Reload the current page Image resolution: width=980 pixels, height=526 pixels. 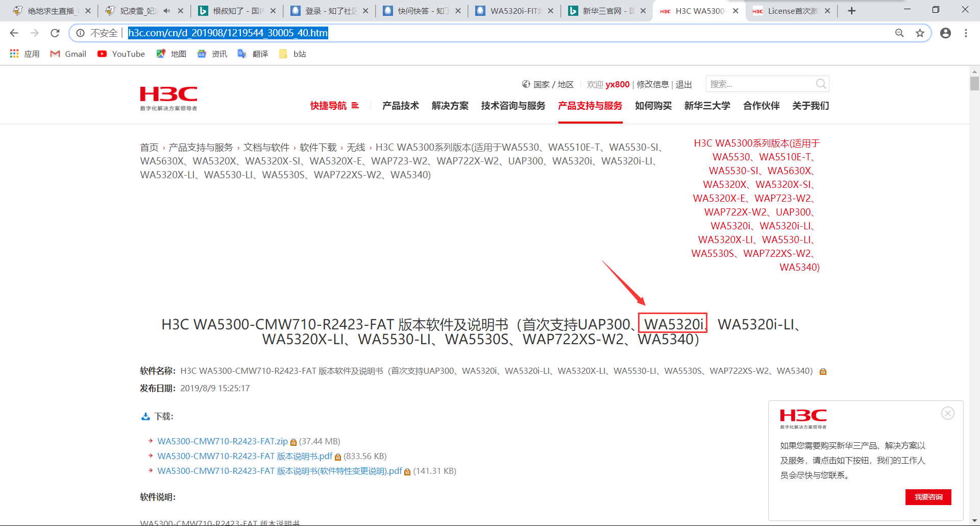pyautogui.click(x=55, y=33)
